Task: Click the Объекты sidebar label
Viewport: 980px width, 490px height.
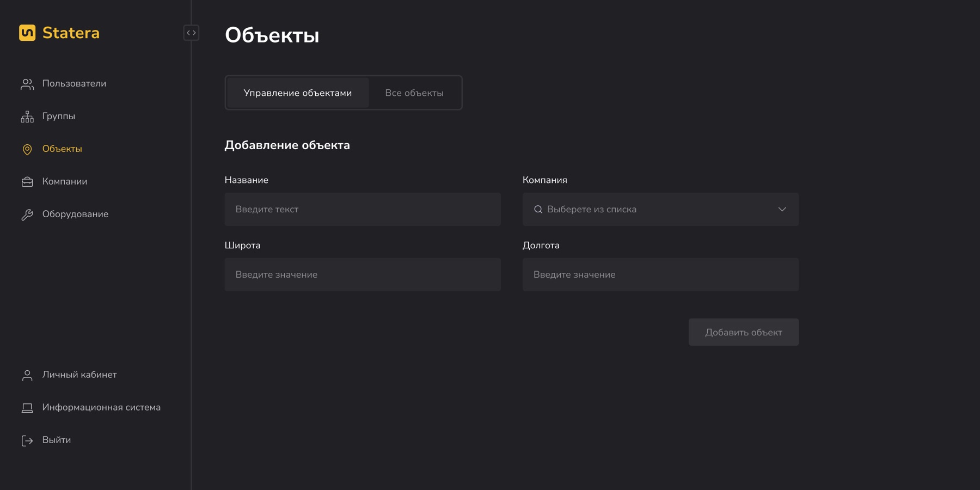Action: pos(62,149)
